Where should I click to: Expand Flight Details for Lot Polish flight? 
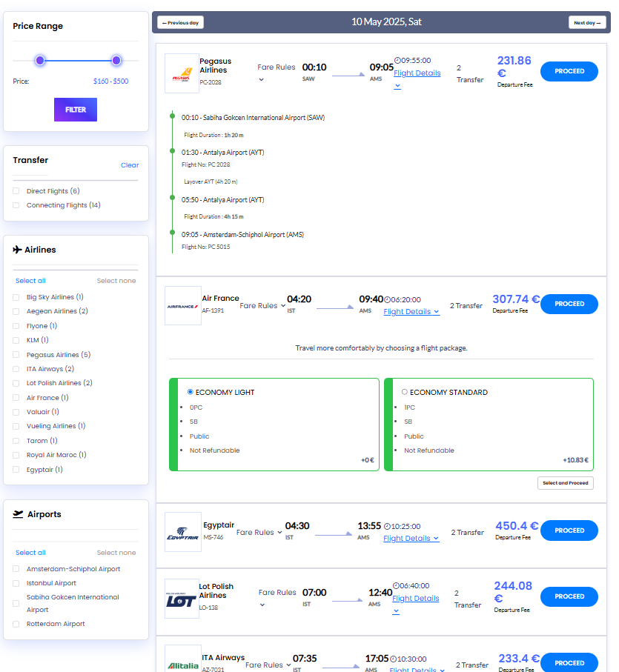(x=415, y=605)
